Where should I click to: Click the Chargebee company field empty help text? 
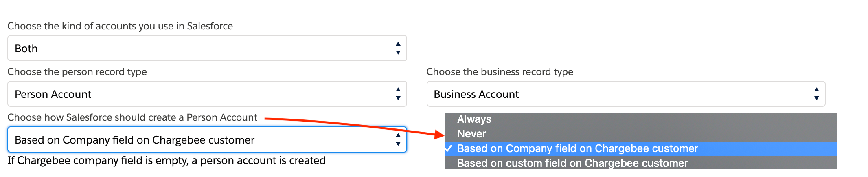pos(166,161)
